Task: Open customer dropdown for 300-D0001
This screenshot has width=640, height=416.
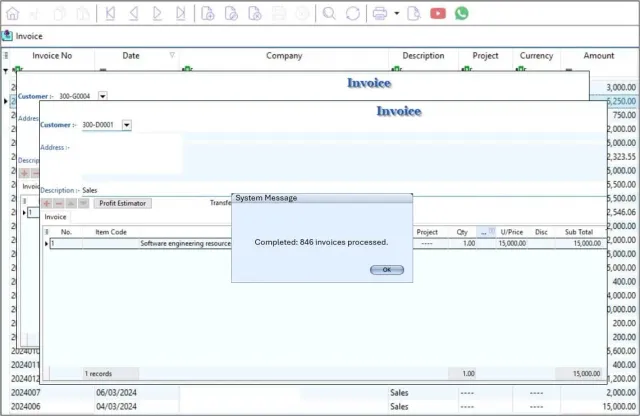Action: (x=127, y=125)
